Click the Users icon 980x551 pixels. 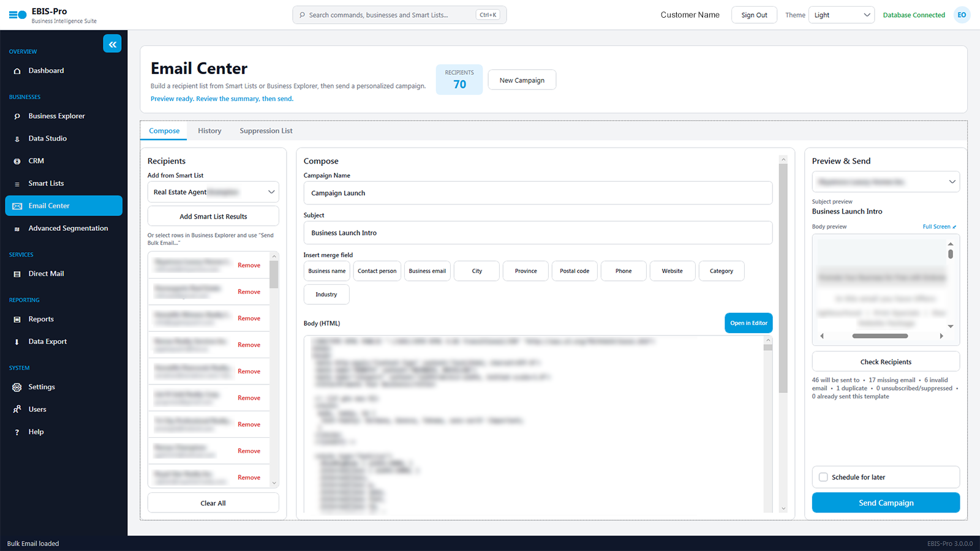17,410
